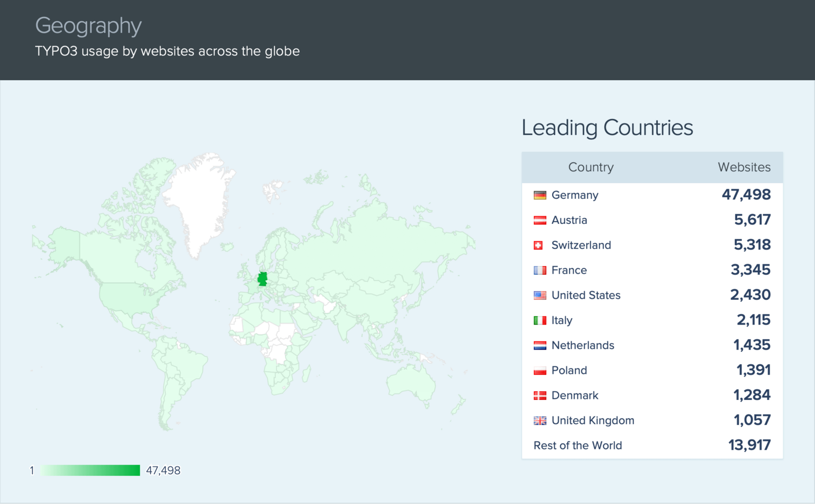Select the United States flag icon
The width and height of the screenshot is (815, 504).
tap(540, 295)
